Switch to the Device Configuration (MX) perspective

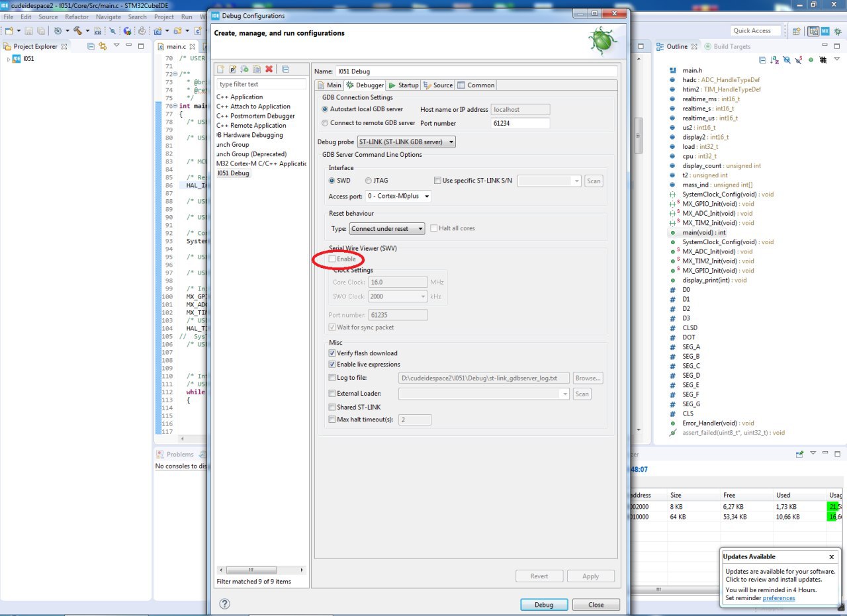(x=825, y=30)
